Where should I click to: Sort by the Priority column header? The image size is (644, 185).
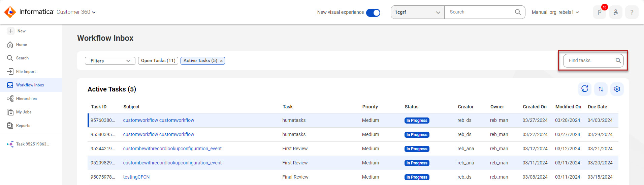[370, 107]
